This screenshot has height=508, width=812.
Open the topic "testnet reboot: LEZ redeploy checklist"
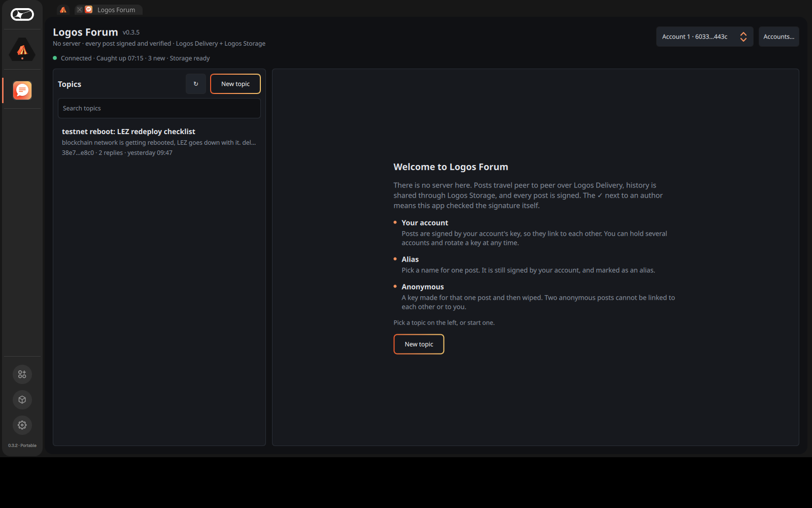coord(159,142)
